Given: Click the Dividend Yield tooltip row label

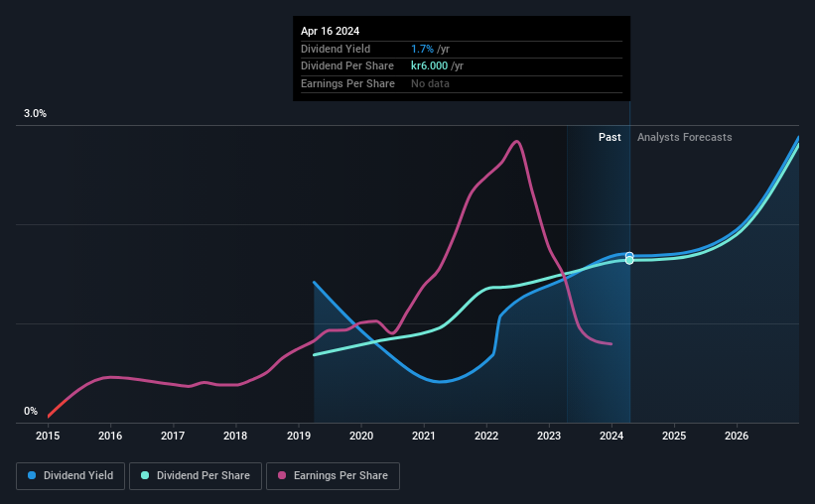Looking at the screenshot, I should [x=336, y=49].
